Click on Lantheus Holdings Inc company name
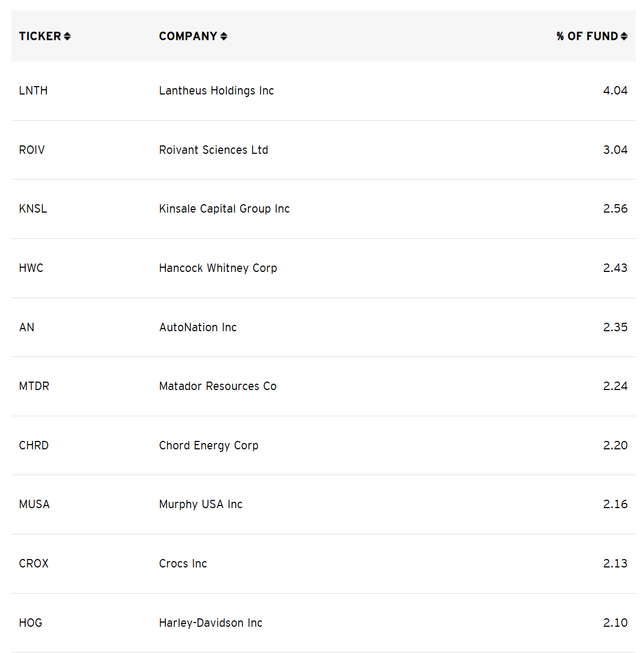Viewport: 644px width, 653px height. tap(216, 91)
